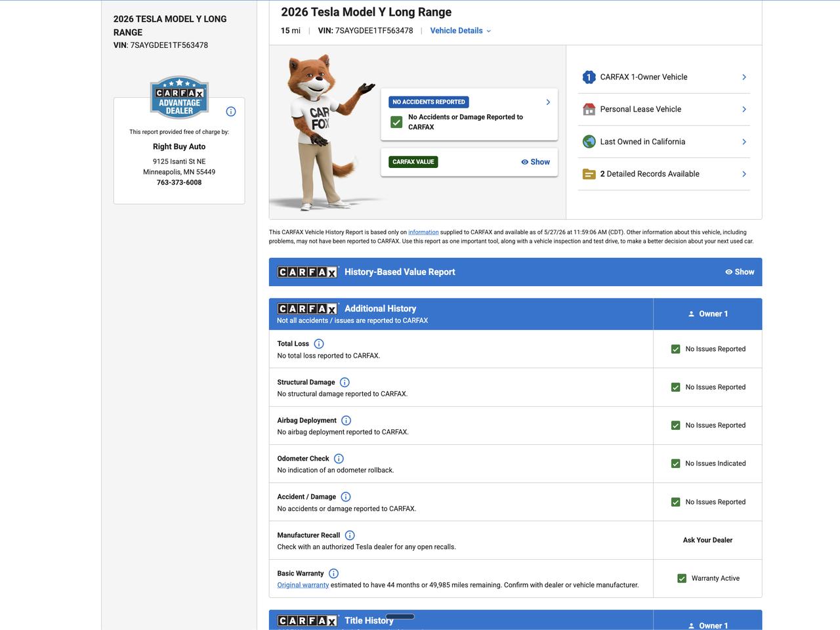Click the Manufacturer Recall label

click(308, 535)
